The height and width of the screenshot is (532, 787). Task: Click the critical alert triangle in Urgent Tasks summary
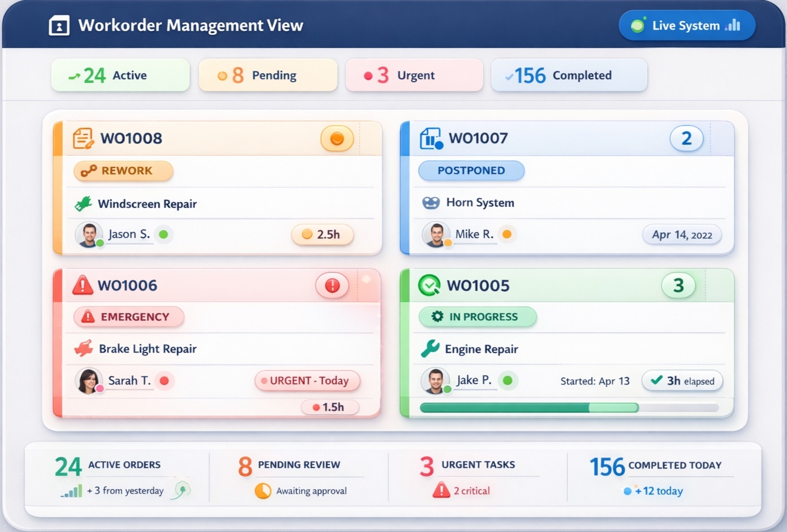point(442,490)
